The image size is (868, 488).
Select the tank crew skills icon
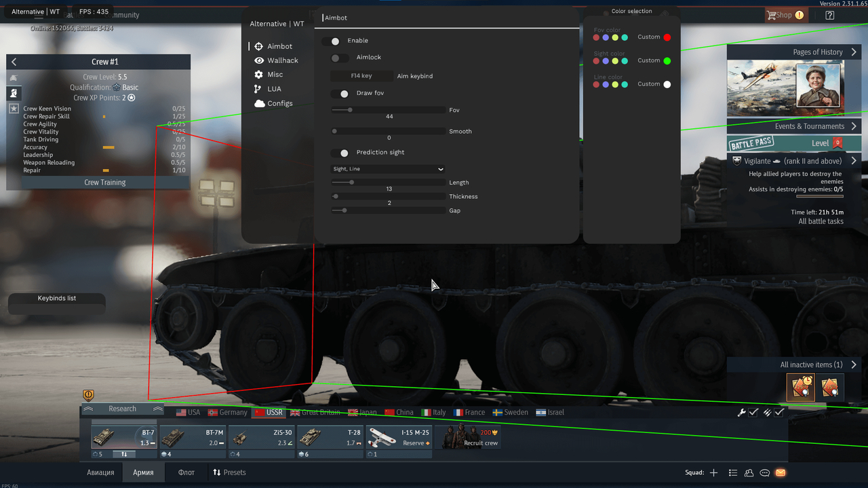point(14,79)
